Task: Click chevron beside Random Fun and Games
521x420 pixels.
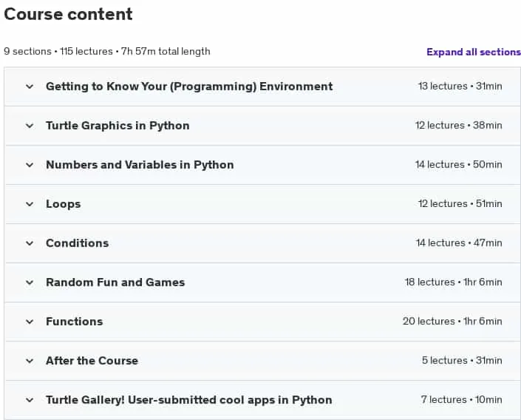Action: pyautogui.click(x=30, y=282)
